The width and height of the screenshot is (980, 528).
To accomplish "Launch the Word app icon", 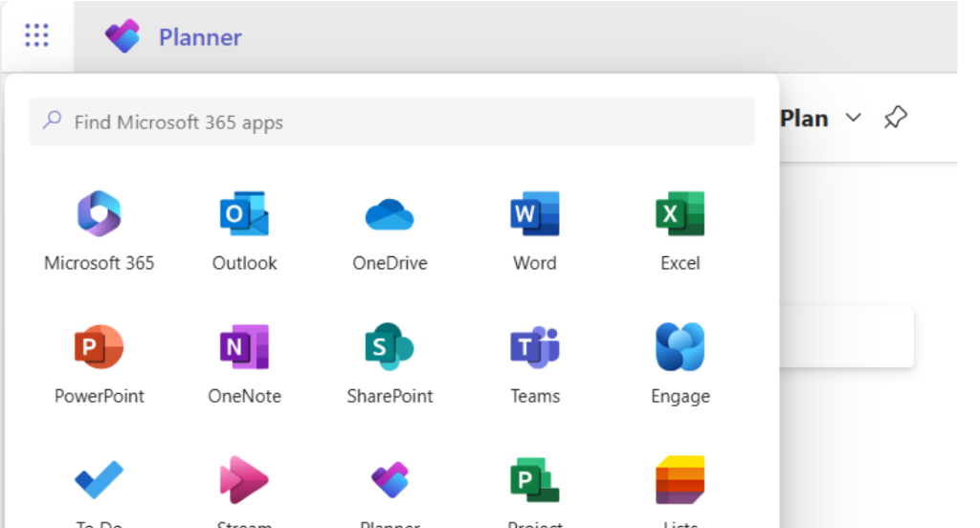I will pyautogui.click(x=535, y=213).
